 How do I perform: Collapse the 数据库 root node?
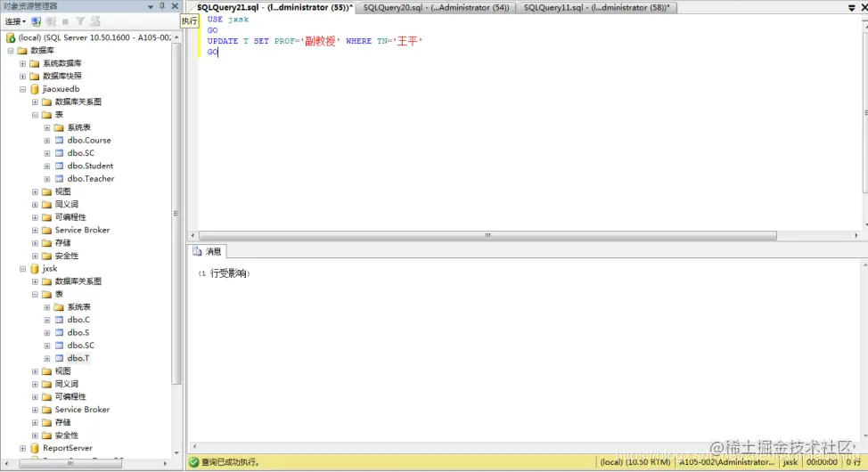click(x=11, y=51)
